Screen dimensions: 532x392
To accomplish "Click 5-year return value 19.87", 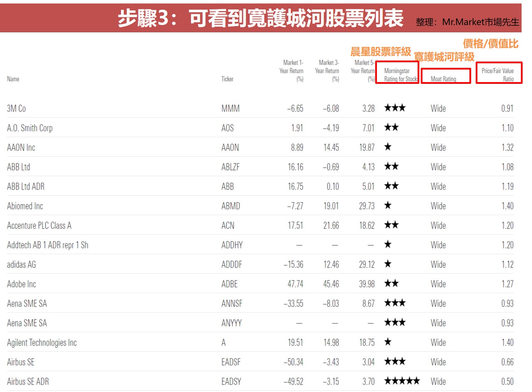I will [367, 147].
